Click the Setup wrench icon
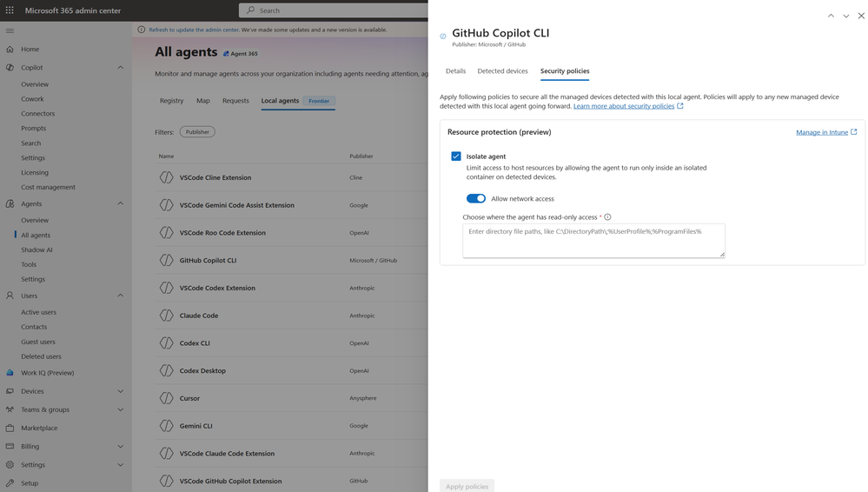The height and width of the screenshot is (492, 868). pyautogui.click(x=10, y=483)
